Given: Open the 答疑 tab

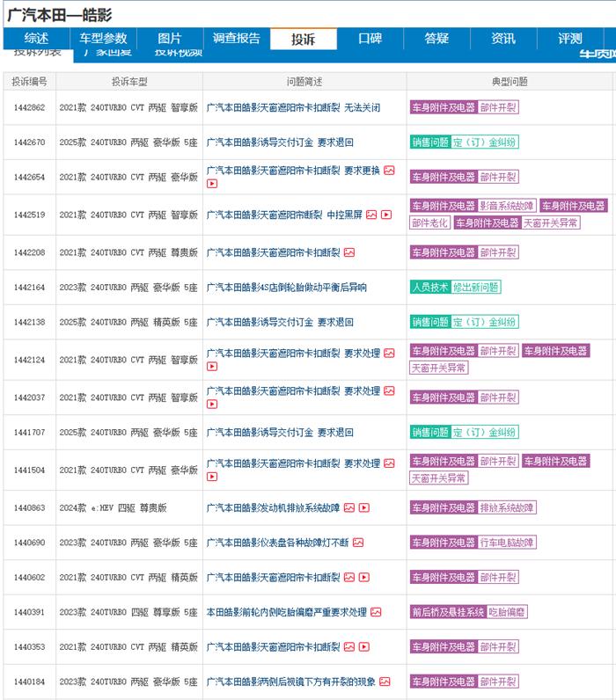Looking at the screenshot, I should coord(436,39).
